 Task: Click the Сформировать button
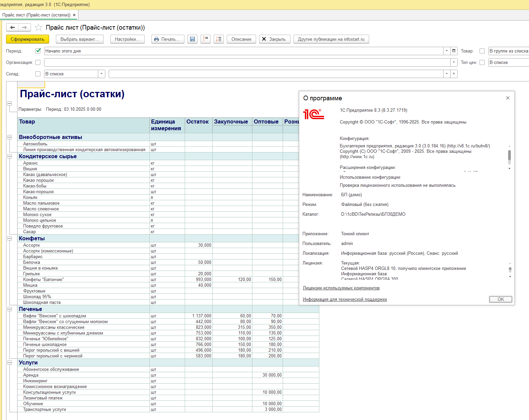(28, 39)
